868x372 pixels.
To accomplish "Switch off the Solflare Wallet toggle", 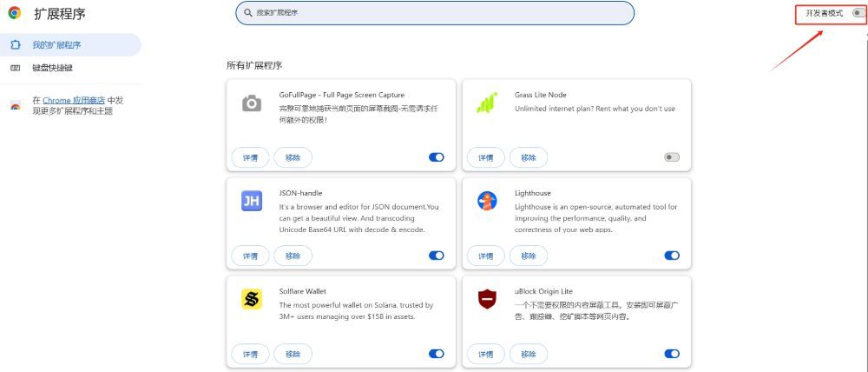I will 437,354.
